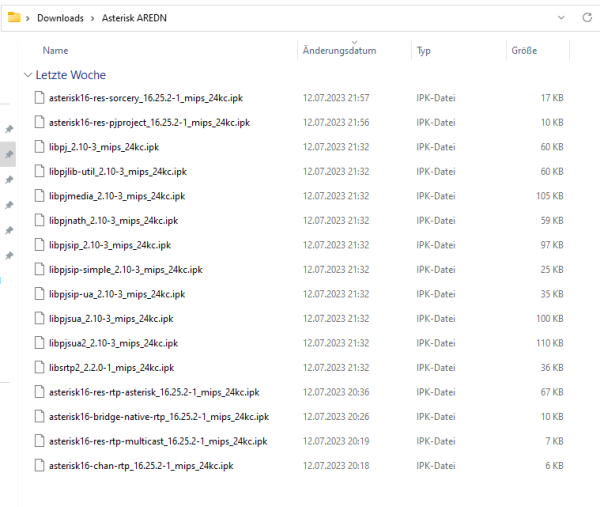Click file icon of libpjlib-util package
The height and width of the screenshot is (507, 600).
coord(39,171)
